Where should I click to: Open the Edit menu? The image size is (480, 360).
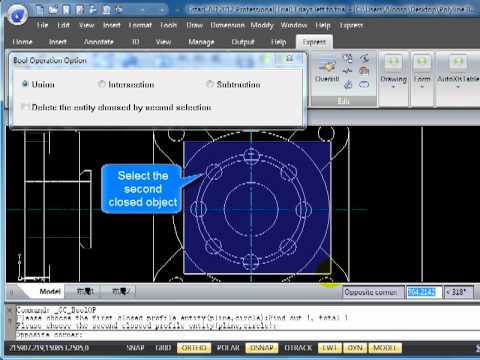[x=63, y=25]
